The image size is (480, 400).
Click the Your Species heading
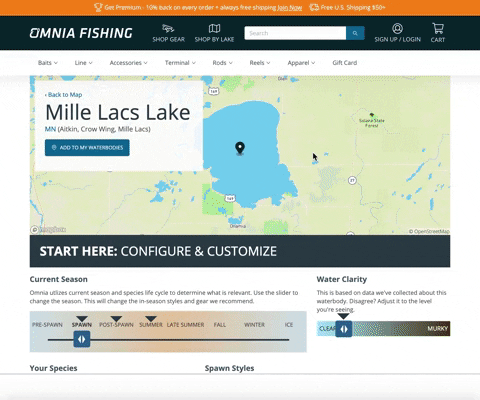[x=53, y=368]
